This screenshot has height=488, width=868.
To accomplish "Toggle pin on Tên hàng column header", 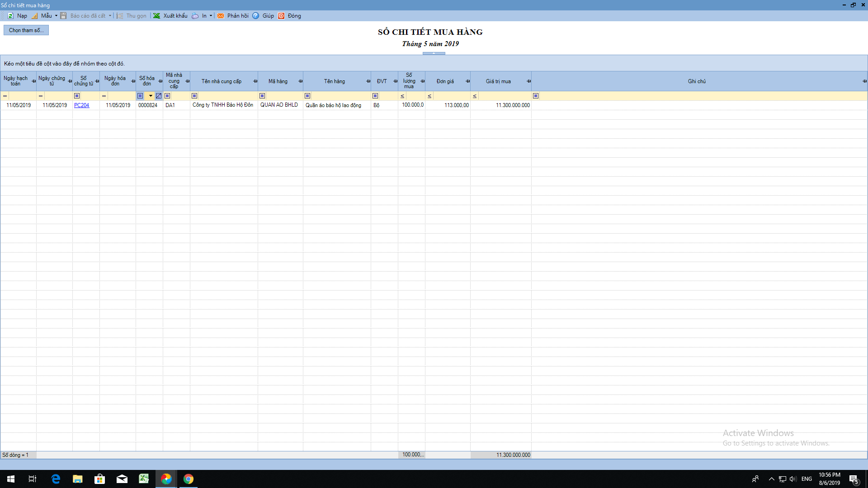I will tap(368, 81).
